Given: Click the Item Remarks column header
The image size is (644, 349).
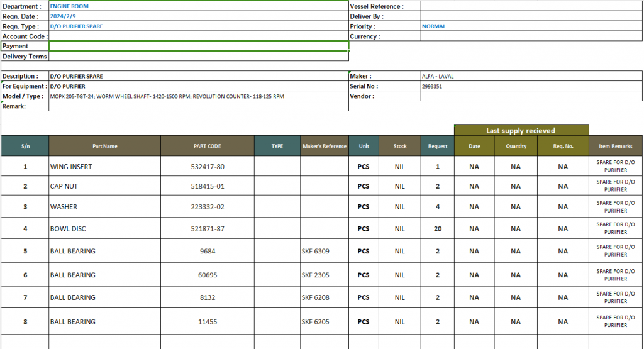Looking at the screenshot, I should (x=616, y=146).
